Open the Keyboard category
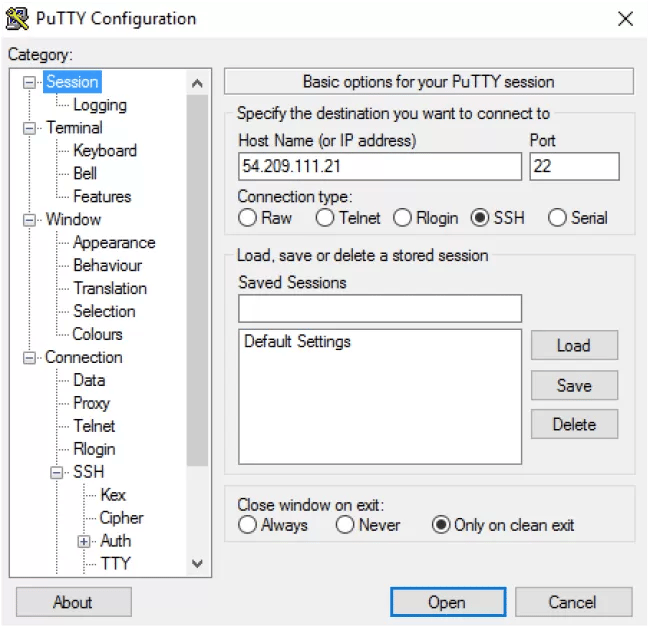The width and height of the screenshot is (650, 627). coord(105,150)
